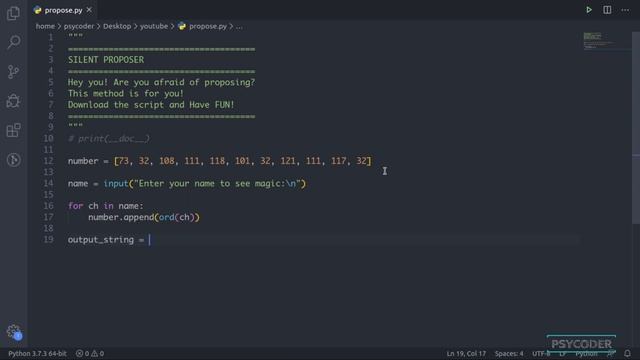Click the 'number' variable on line 12
This screenshot has height=360, width=640.
(x=83, y=161)
